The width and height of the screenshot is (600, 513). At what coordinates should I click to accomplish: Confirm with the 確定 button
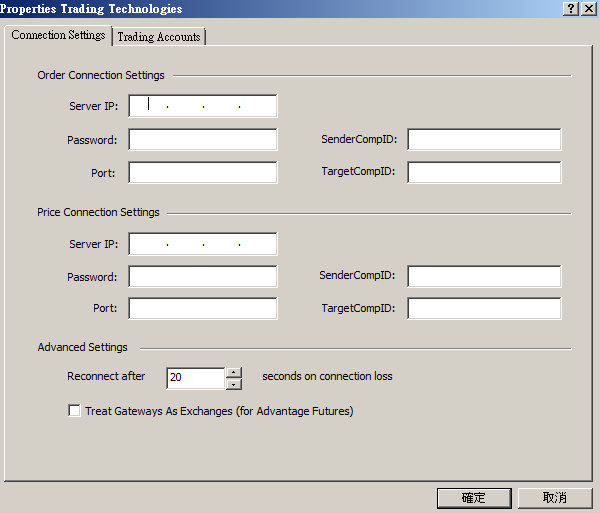click(x=474, y=498)
